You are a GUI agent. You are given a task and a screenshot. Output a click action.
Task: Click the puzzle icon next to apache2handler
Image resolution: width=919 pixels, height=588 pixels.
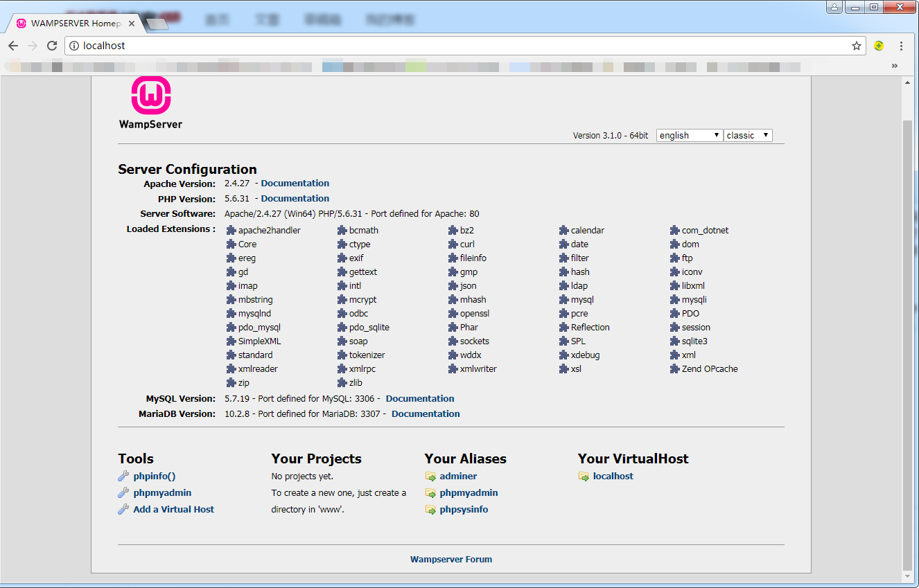(231, 230)
